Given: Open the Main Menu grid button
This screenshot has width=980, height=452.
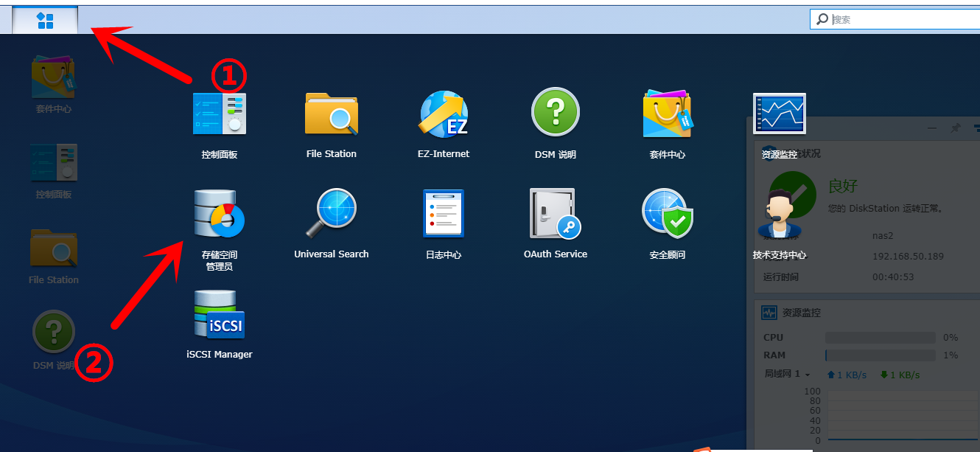Looking at the screenshot, I should coord(45,21).
